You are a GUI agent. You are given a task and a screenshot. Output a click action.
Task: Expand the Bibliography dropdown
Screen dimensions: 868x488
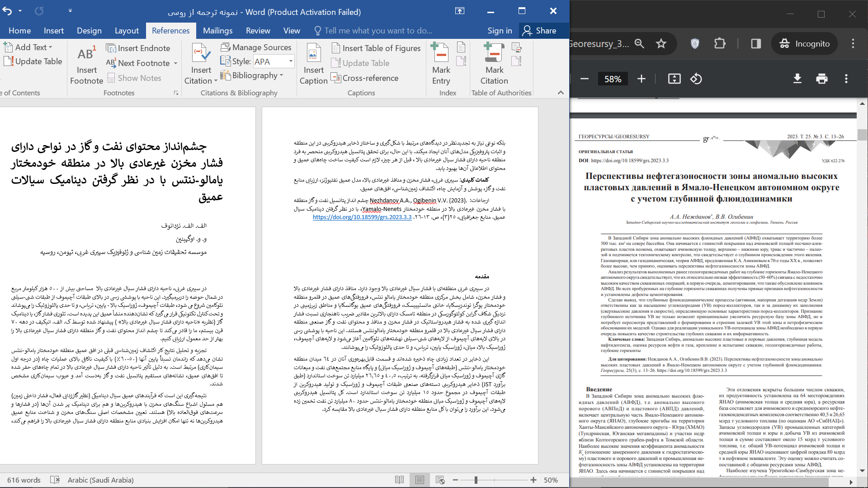282,75
